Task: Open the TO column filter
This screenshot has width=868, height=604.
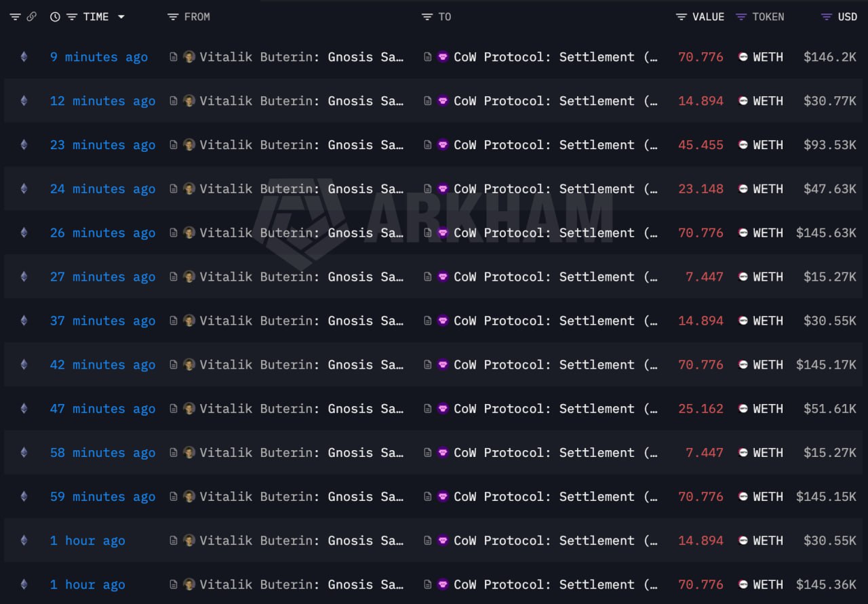Action: tap(427, 17)
